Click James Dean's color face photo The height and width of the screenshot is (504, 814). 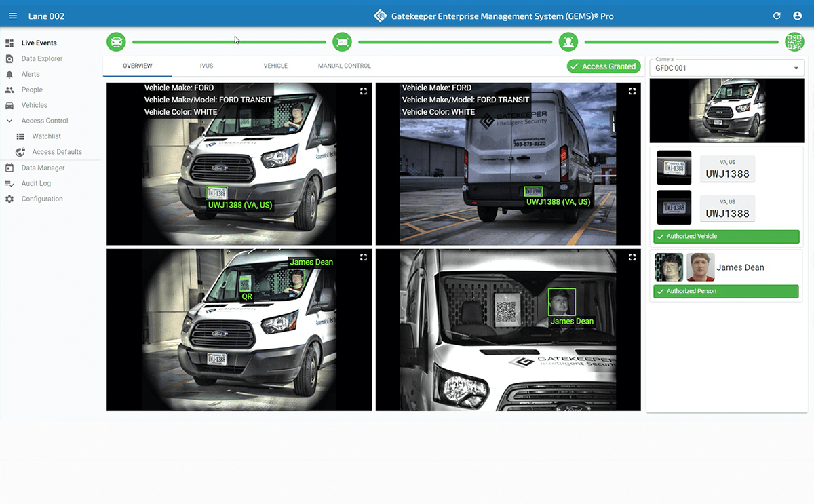tap(700, 267)
